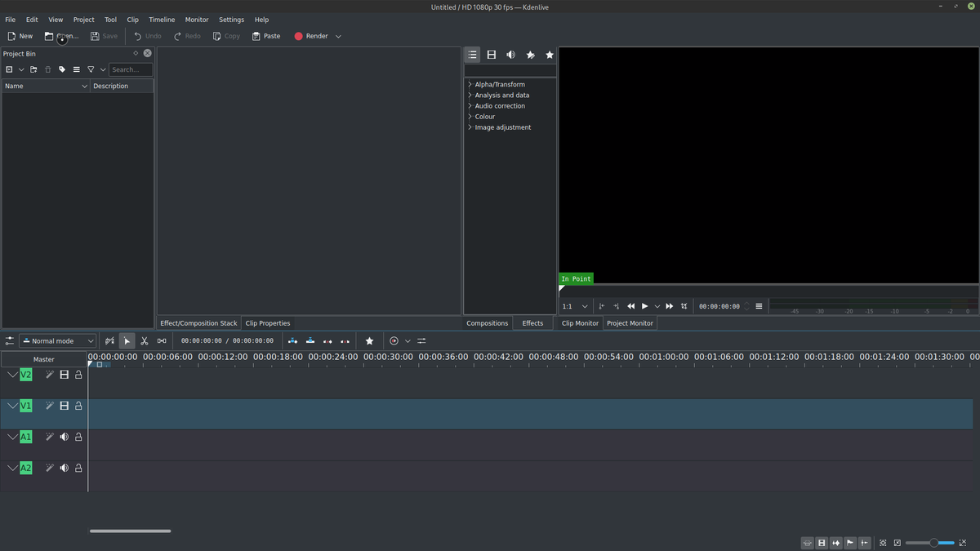Open play options dropdown arrow in monitor

click(657, 306)
